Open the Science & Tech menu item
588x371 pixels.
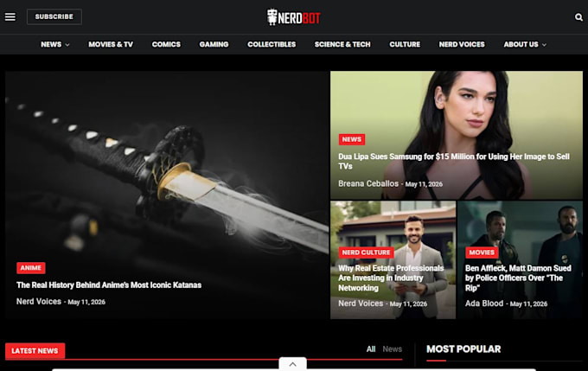click(x=342, y=44)
